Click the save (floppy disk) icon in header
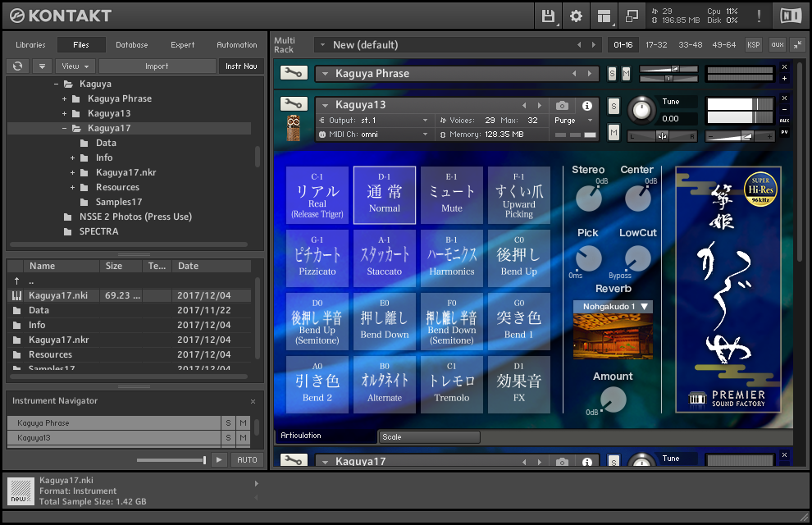The height and width of the screenshot is (525, 812). click(x=548, y=16)
